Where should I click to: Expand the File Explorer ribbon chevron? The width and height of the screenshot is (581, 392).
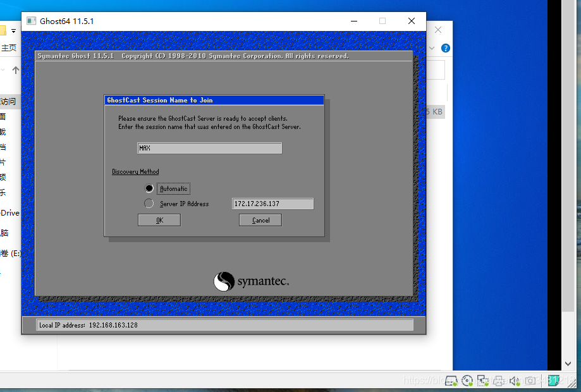tap(432, 48)
